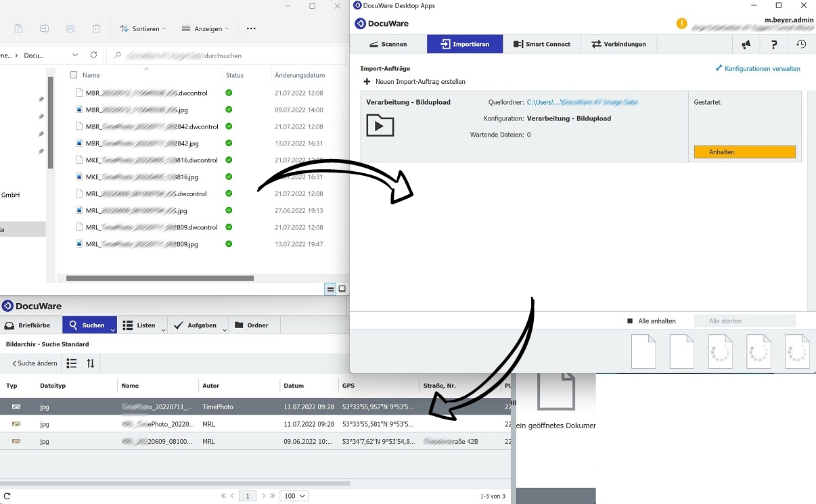Click the orange Anhalten button

coord(744,152)
